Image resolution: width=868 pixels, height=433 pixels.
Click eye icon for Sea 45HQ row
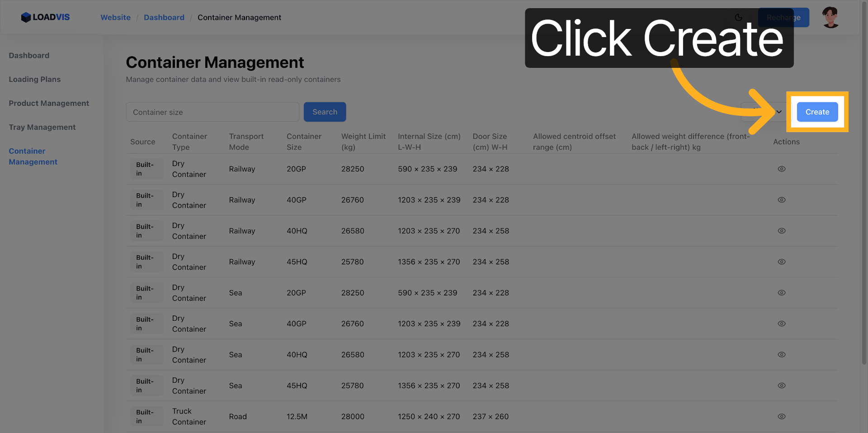781,385
